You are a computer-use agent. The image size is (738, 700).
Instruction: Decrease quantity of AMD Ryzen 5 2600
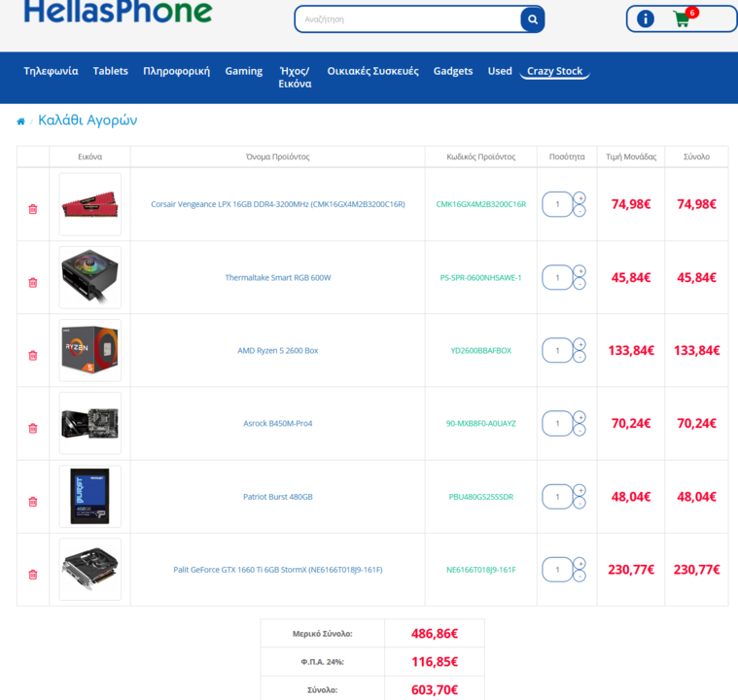pyautogui.click(x=580, y=358)
